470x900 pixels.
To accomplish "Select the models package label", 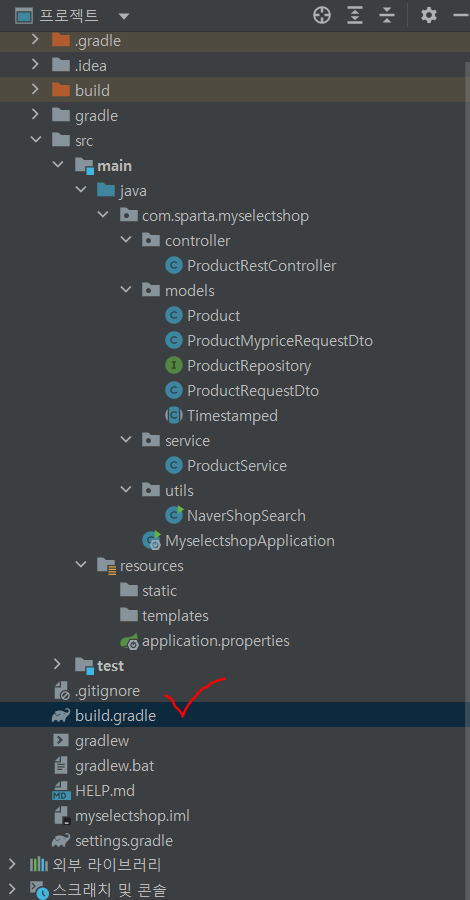I will tap(189, 290).
